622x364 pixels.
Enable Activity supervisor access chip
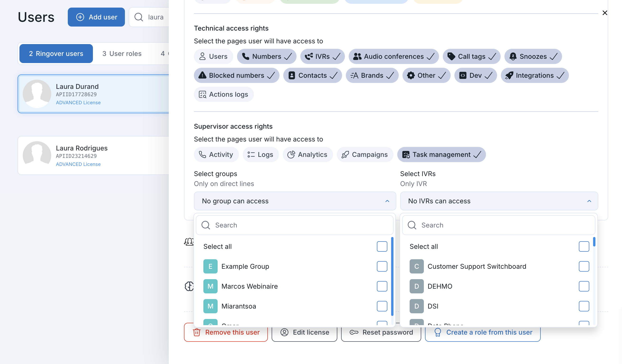[x=216, y=155]
